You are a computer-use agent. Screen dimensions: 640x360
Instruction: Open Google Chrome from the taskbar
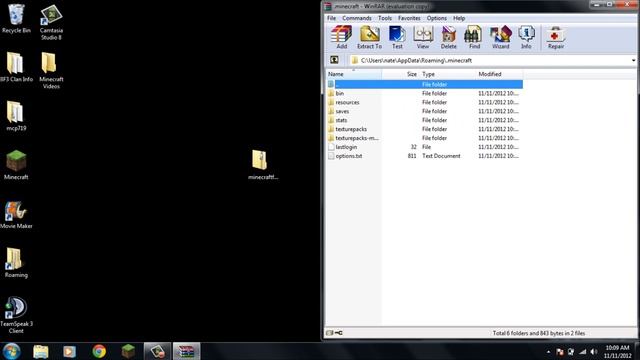[99, 351]
